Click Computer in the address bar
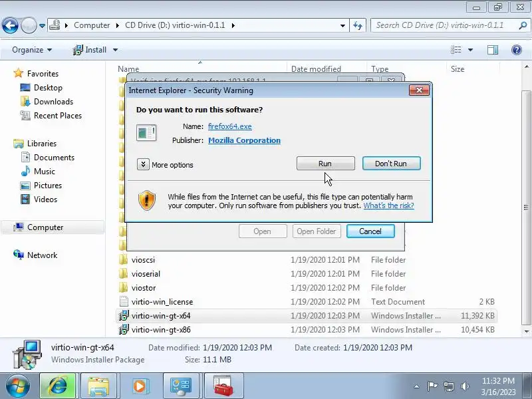Screen dimensions: 532x399 (92, 25)
